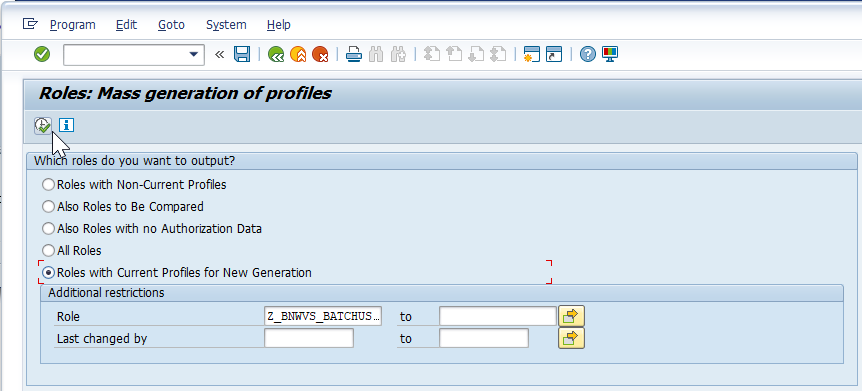Select Roles with Non-Current Profiles option

48,185
